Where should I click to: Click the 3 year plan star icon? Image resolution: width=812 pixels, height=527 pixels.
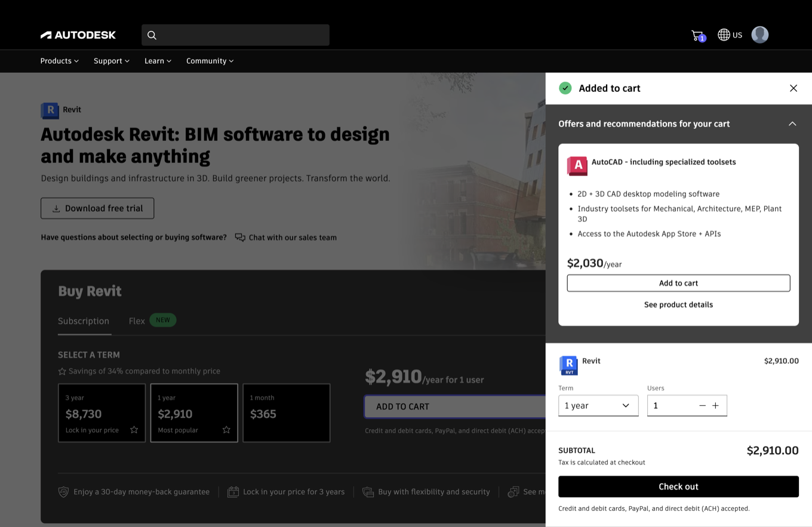(134, 430)
